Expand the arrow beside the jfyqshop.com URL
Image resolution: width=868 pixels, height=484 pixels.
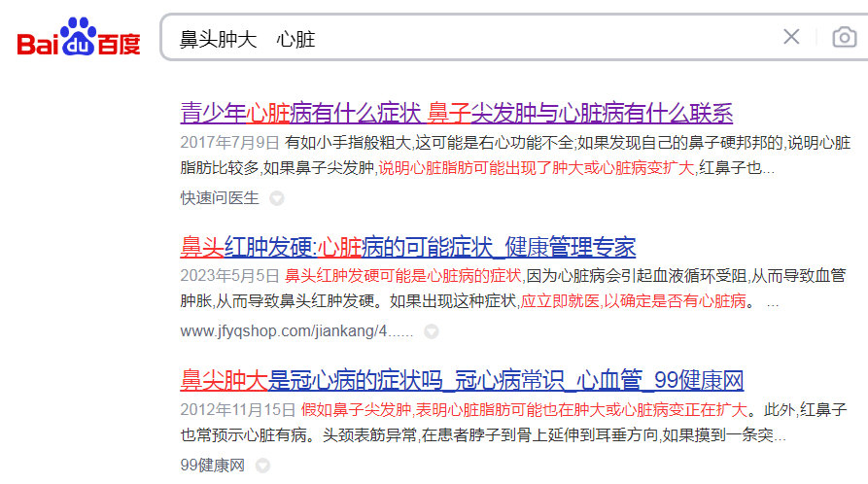(x=432, y=331)
